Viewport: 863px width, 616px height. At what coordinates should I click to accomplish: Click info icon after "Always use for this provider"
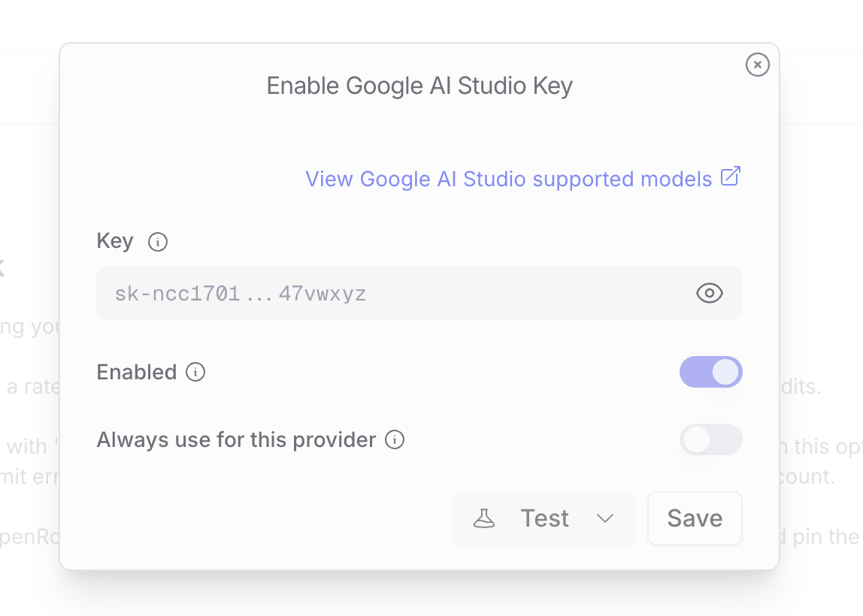(x=394, y=440)
